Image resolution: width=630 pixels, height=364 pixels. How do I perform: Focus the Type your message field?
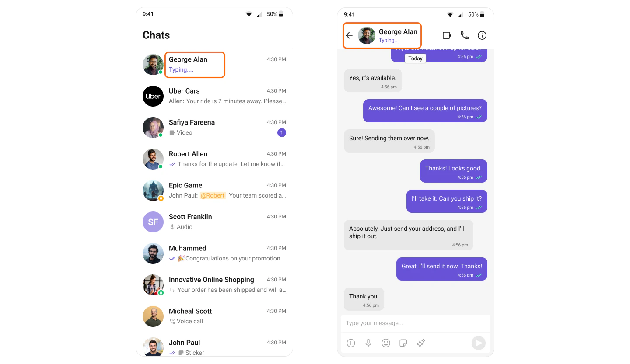(x=416, y=323)
